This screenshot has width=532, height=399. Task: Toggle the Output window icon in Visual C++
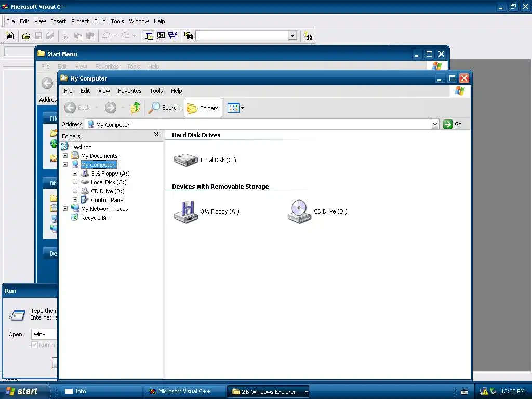tap(161, 36)
